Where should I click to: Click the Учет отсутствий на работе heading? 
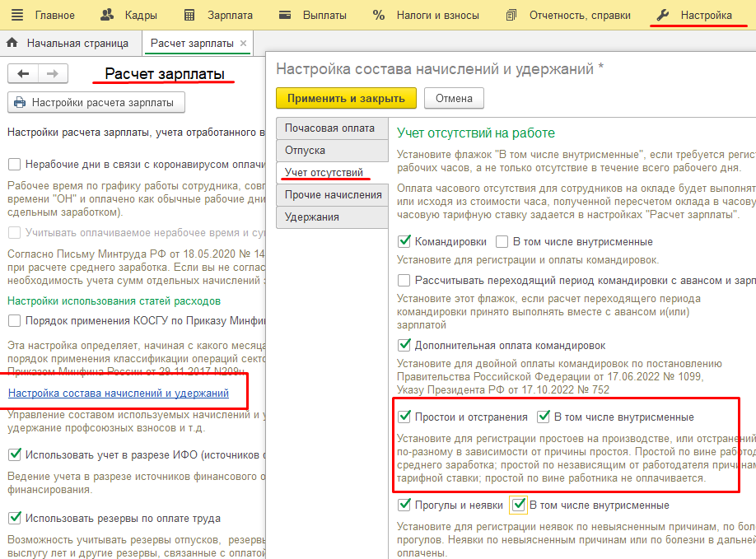click(476, 133)
